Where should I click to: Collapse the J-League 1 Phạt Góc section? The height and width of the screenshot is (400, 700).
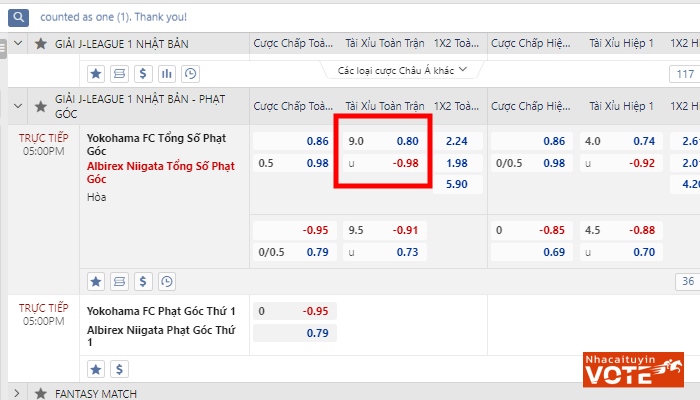click(x=18, y=106)
